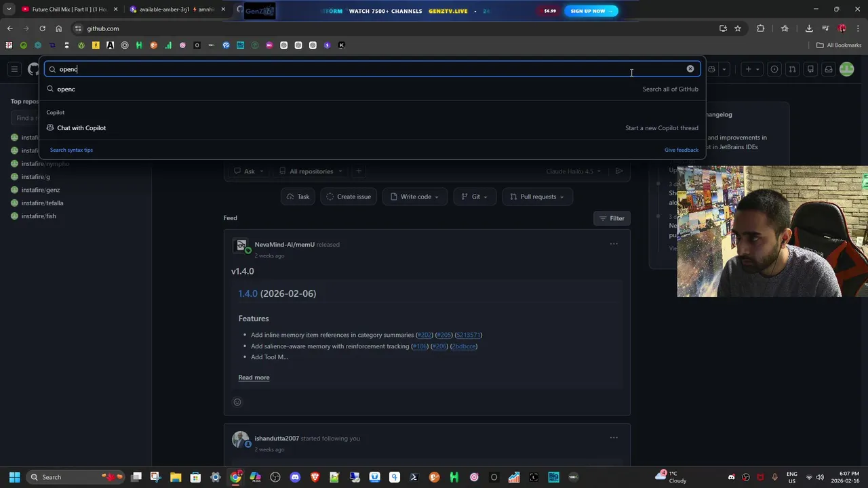Open ishandutta2007 profile link
Viewport: 868px width, 488px height.
[277, 439]
